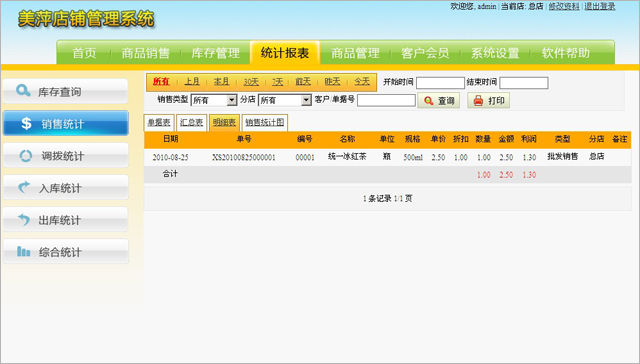This screenshot has height=364, width=640.
Task: Open 综合统计 with the bar chart icon
Action: (x=65, y=251)
